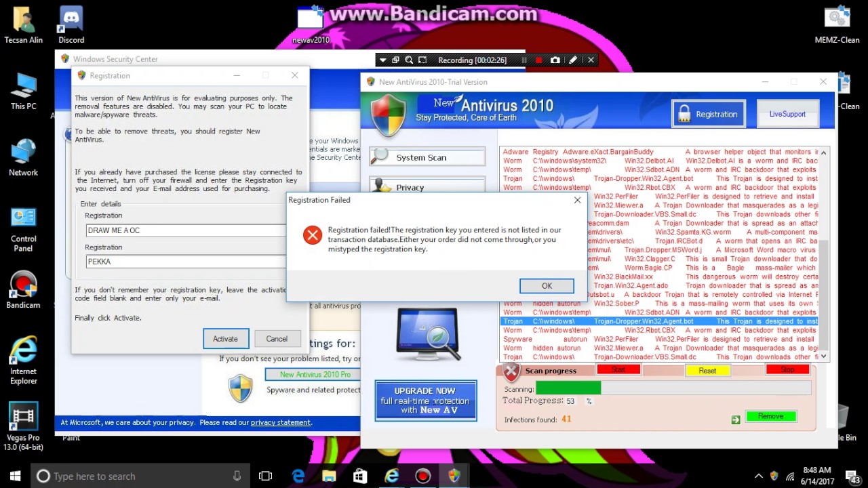868x488 pixels.
Task: Click the red Stop scan button
Action: (787, 370)
